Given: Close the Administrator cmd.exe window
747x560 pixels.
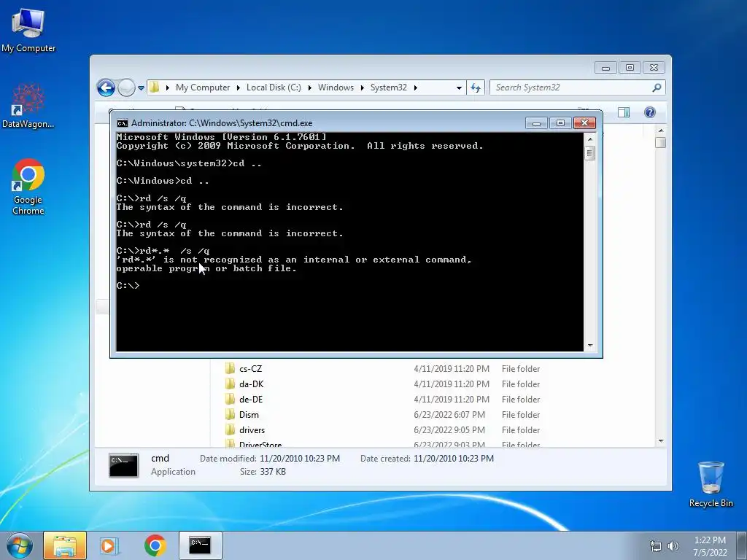Looking at the screenshot, I should click(x=584, y=123).
